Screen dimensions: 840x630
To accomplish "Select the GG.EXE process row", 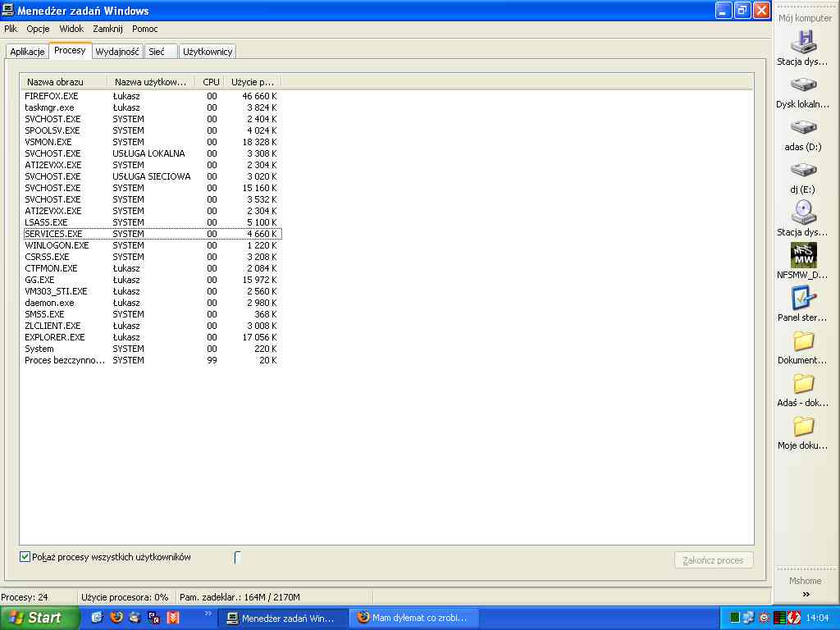I will pyautogui.click(x=152, y=280).
